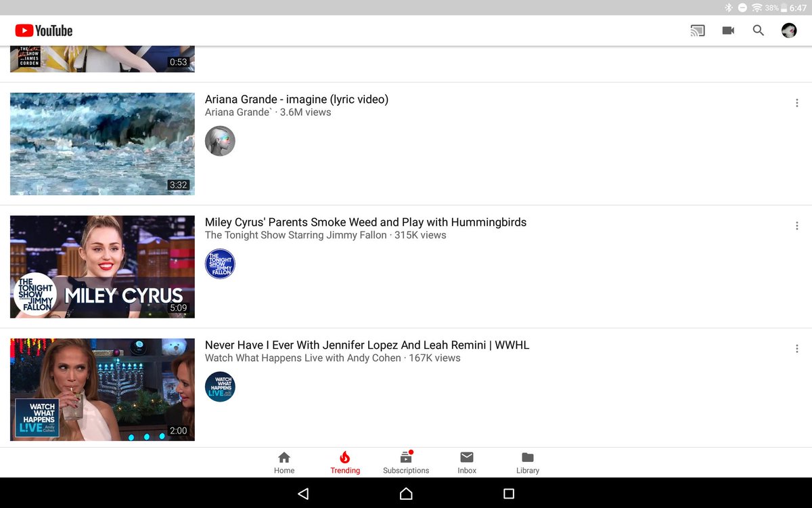812x508 pixels.
Task: Tap 'Ariana Grande` · 3.6M views' text
Action: coord(268,112)
